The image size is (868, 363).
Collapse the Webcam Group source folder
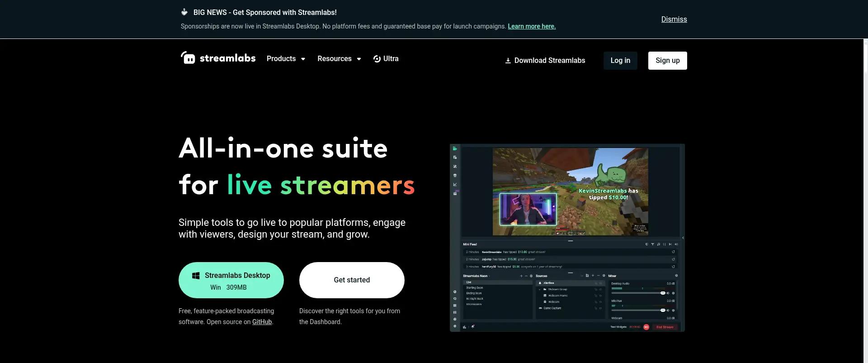click(x=539, y=289)
